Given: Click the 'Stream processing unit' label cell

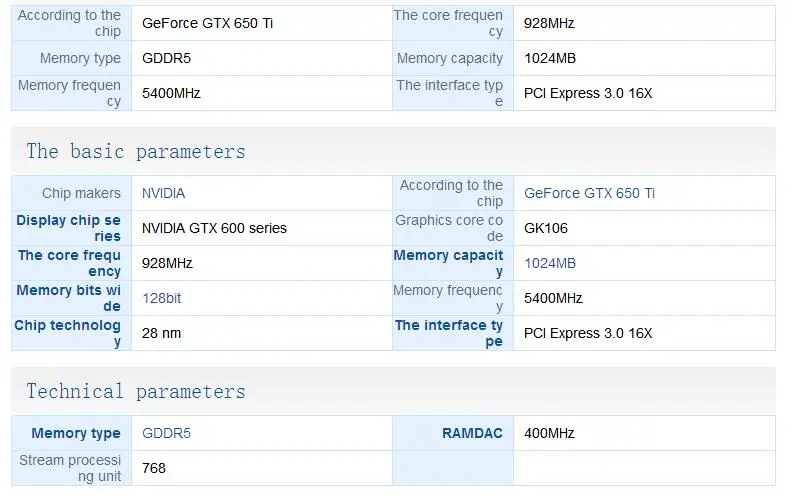Looking at the screenshot, I should point(70,468).
